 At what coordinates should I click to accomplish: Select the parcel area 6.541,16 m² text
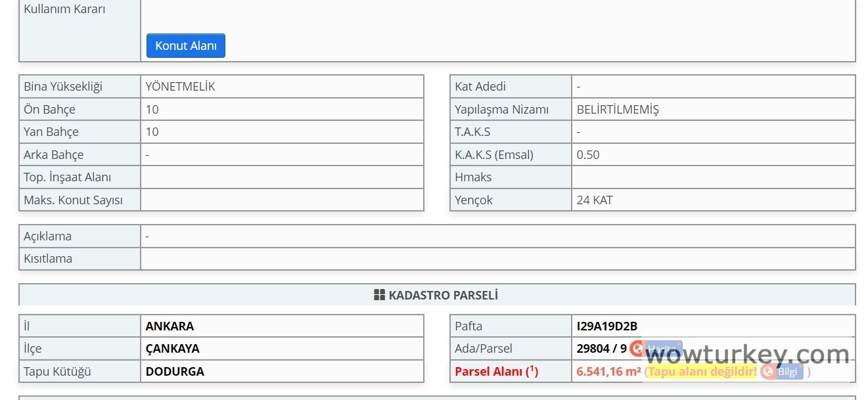pos(608,372)
